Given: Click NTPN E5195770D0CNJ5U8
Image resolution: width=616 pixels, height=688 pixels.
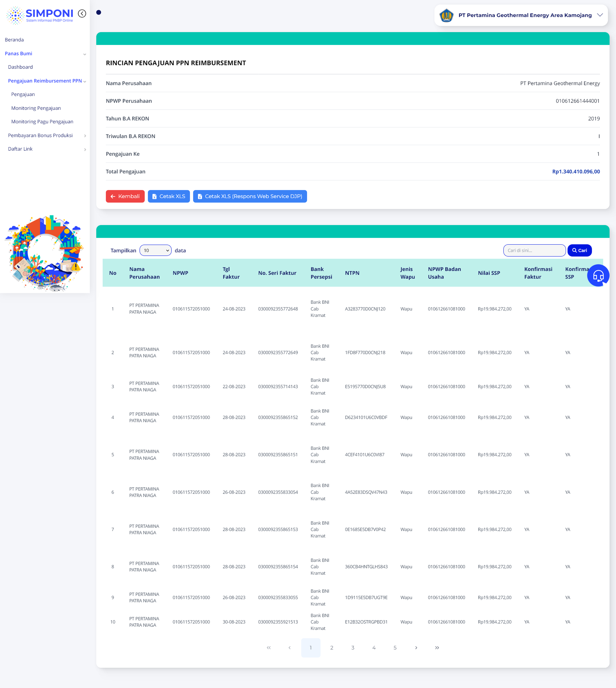Looking at the screenshot, I should 365,387.
